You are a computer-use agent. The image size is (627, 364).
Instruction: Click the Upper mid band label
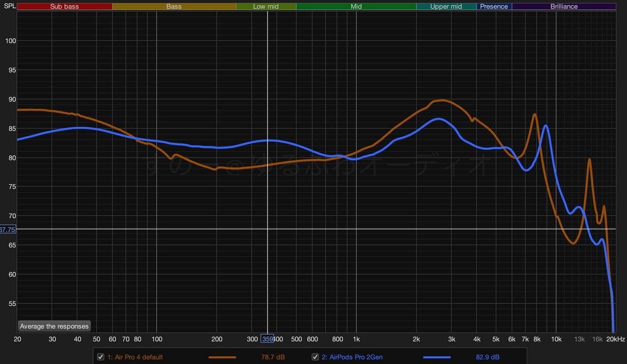tap(446, 7)
